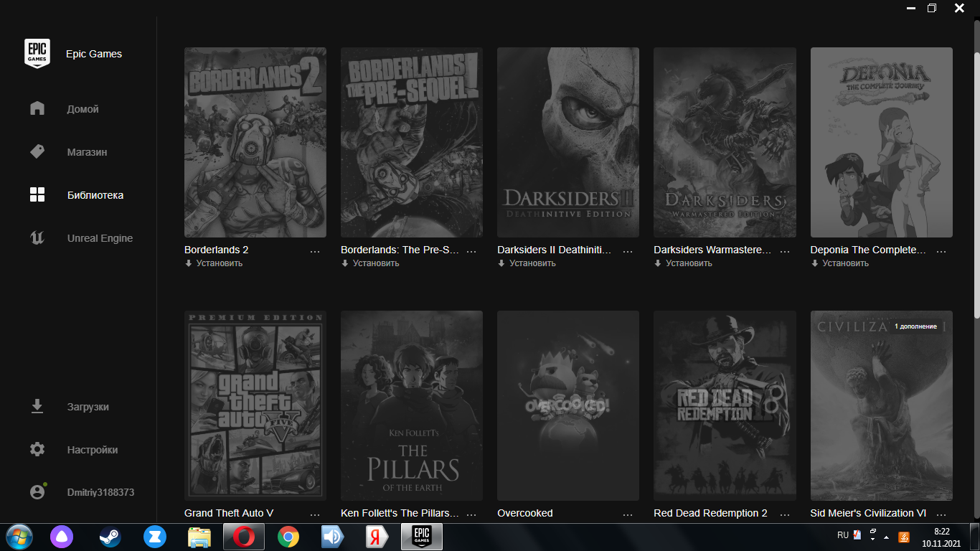Open options menu for Sid Meier's Civilization VI
The height and width of the screenshot is (551, 980).
tap(941, 514)
